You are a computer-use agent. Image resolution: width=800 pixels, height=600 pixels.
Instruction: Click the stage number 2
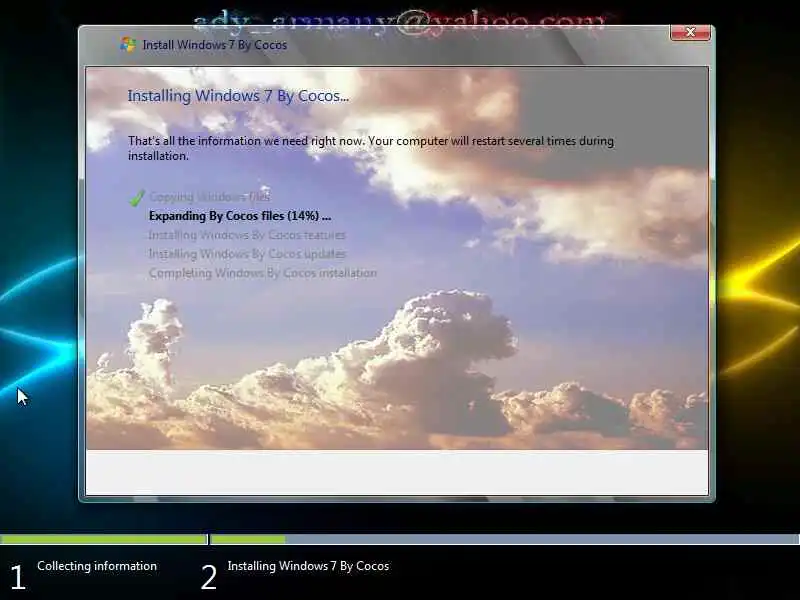pyautogui.click(x=209, y=578)
